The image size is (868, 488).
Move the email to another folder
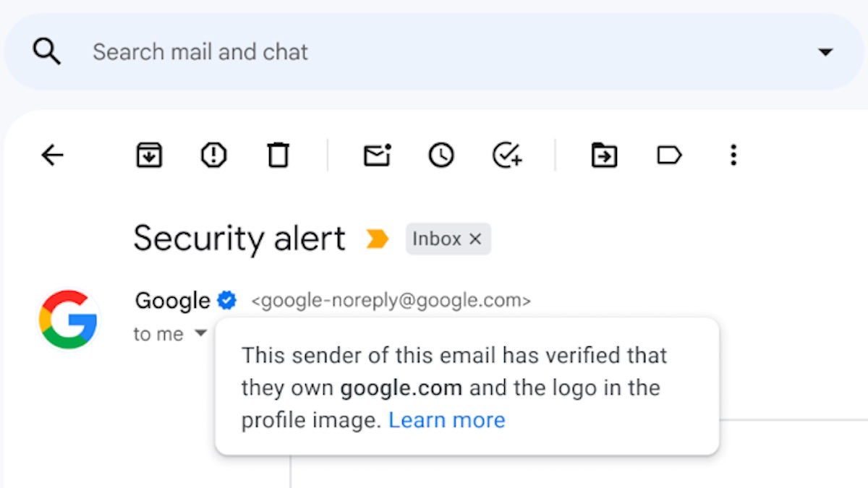pyautogui.click(x=603, y=155)
